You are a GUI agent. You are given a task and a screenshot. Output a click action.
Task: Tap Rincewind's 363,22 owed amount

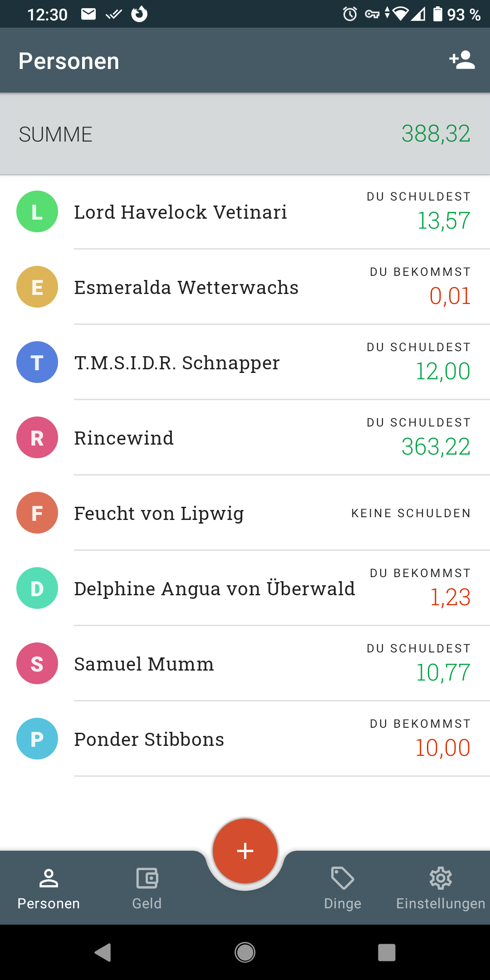(436, 447)
